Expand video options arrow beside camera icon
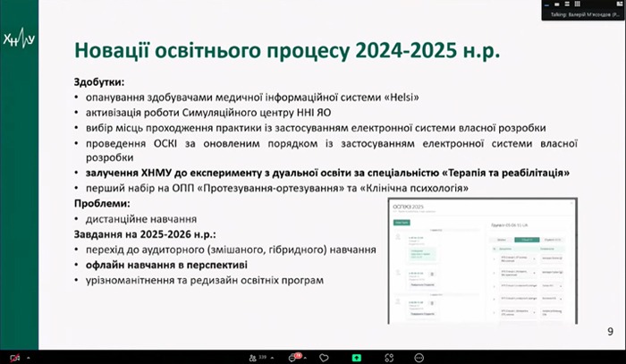Viewport: 626px width, 364px height. point(29,358)
